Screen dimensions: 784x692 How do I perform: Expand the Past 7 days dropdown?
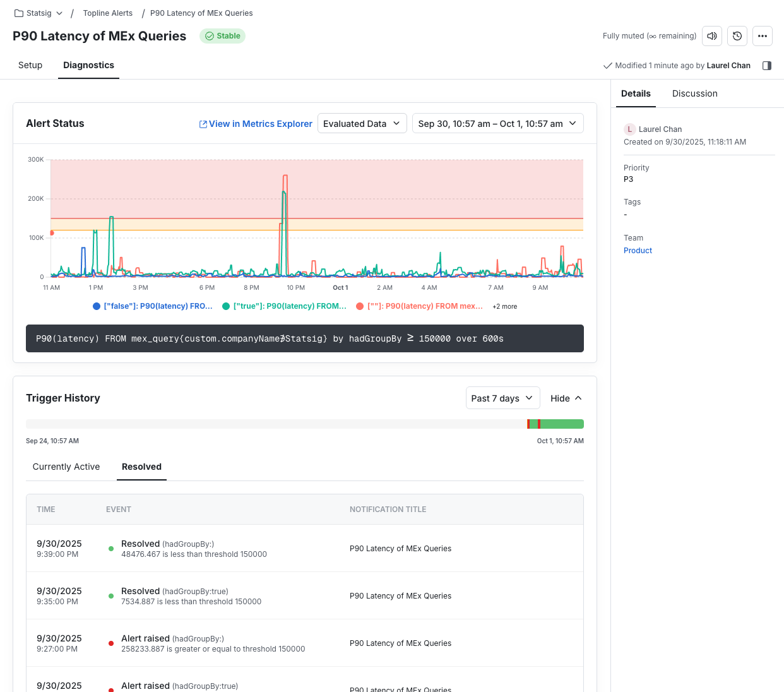tap(502, 398)
